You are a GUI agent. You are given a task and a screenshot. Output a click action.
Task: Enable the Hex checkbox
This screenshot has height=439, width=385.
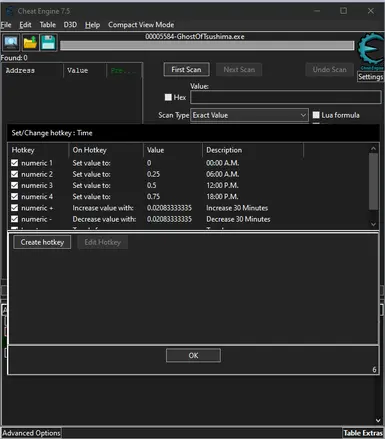(168, 97)
